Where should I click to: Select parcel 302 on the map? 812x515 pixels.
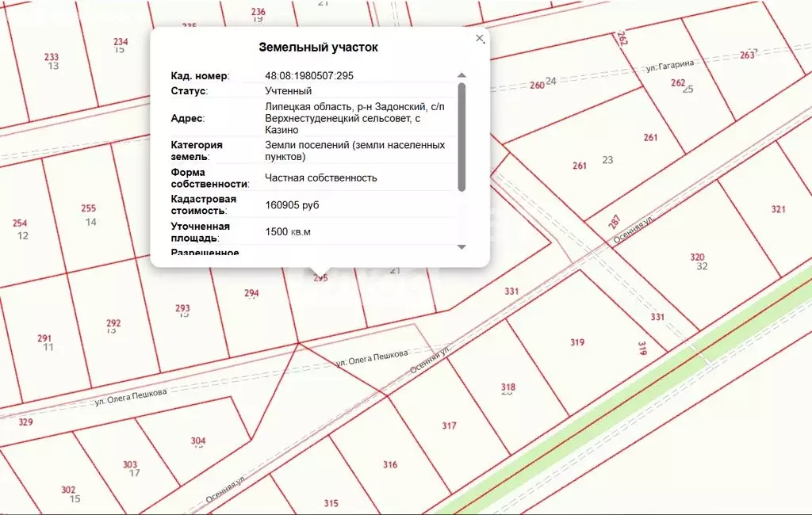(x=68, y=490)
